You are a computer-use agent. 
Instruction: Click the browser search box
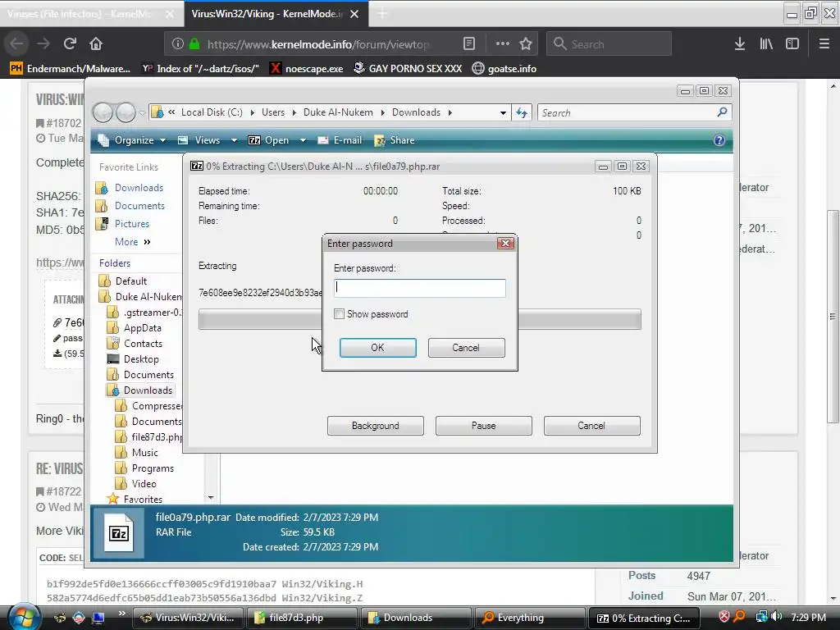(x=609, y=44)
